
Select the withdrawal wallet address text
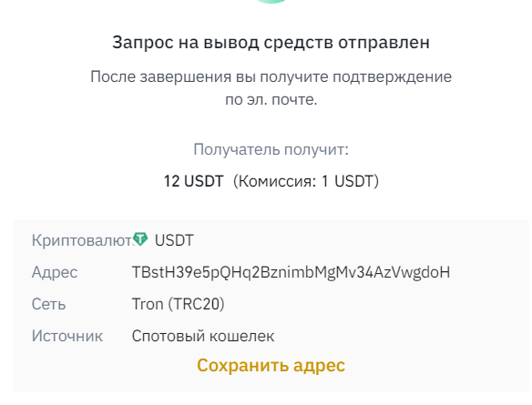[291, 272]
